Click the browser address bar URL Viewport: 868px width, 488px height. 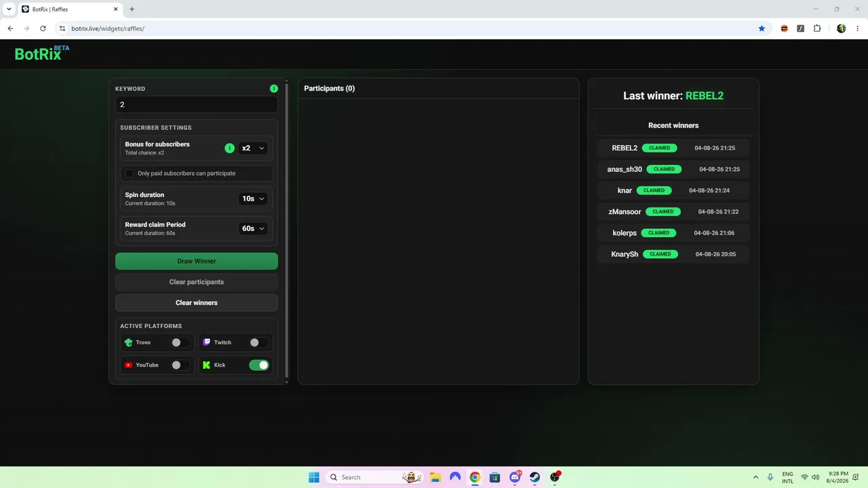pos(108,28)
